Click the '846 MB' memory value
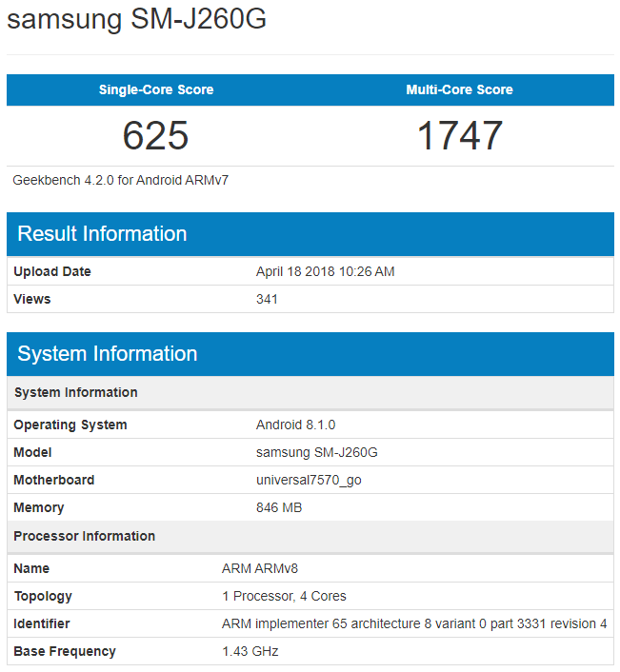 (x=279, y=507)
